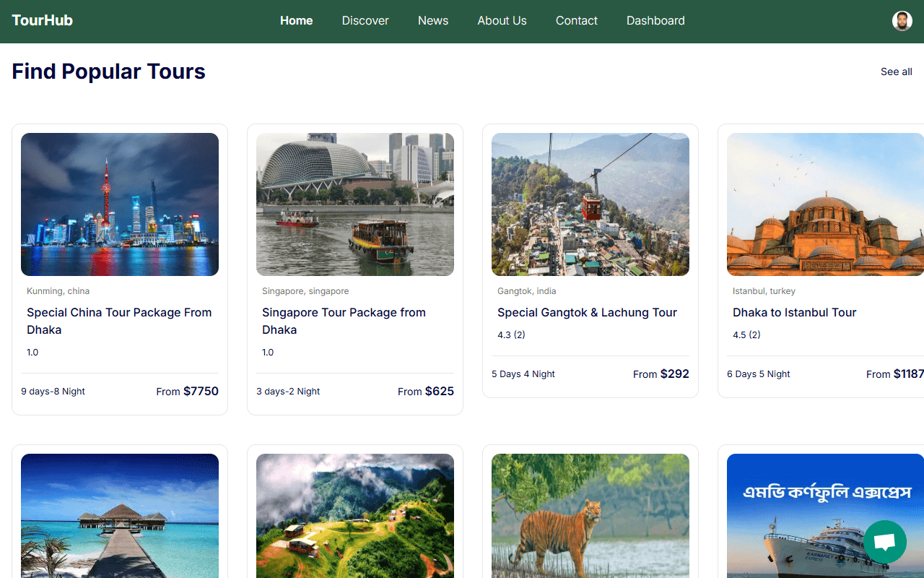Open the Shanghai skyline tour image
Image resolution: width=924 pixels, height=578 pixels.
coord(120,204)
